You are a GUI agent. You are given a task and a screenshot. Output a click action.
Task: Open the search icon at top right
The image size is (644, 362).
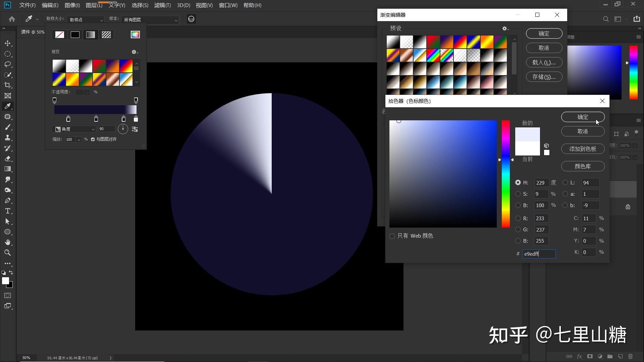click(x=606, y=19)
